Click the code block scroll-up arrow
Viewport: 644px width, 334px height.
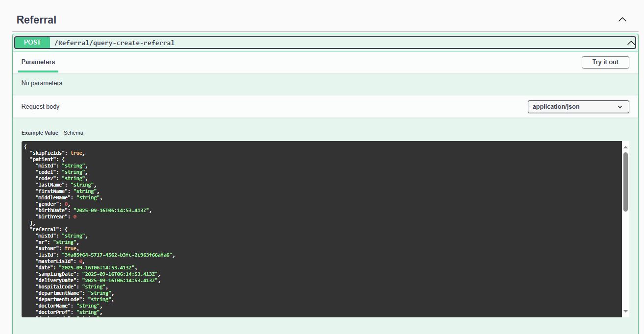(x=625, y=147)
